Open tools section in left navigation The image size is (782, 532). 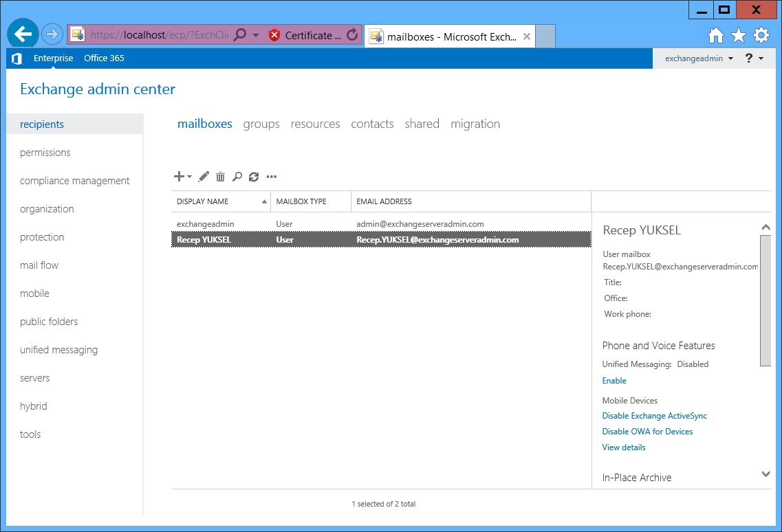[30, 434]
